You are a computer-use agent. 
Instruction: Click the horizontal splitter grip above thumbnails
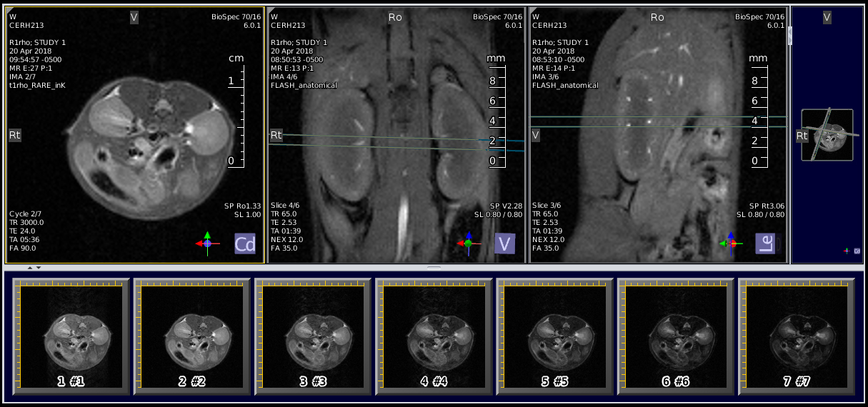click(x=434, y=268)
